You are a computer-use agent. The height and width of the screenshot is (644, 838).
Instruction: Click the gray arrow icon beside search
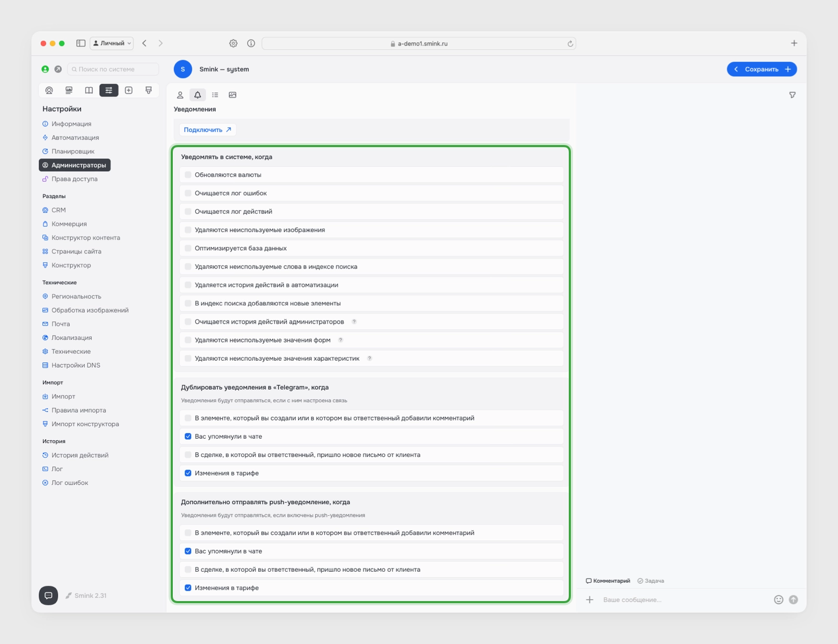tap(58, 69)
